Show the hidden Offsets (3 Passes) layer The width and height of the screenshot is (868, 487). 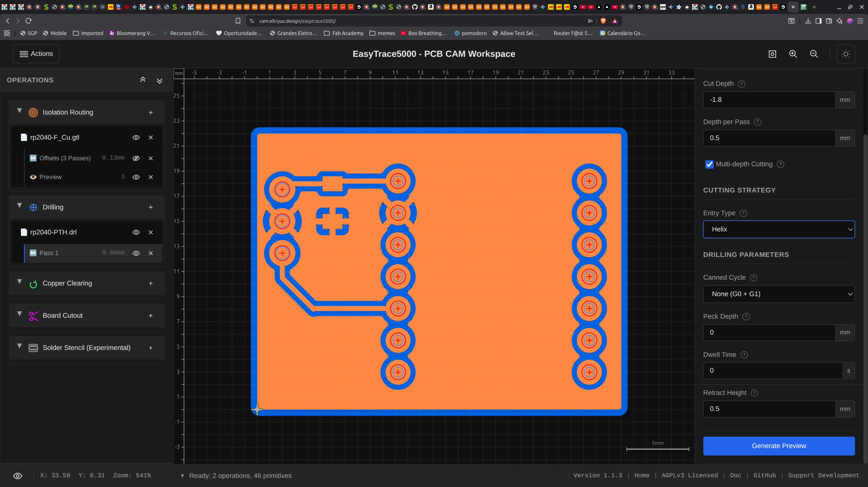pos(136,158)
